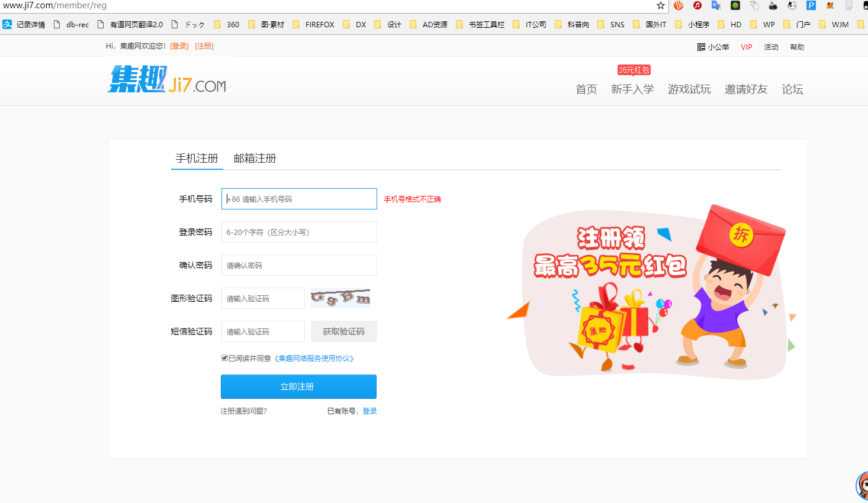Open the 有道网页翻译2.0 bookmark

(x=130, y=24)
